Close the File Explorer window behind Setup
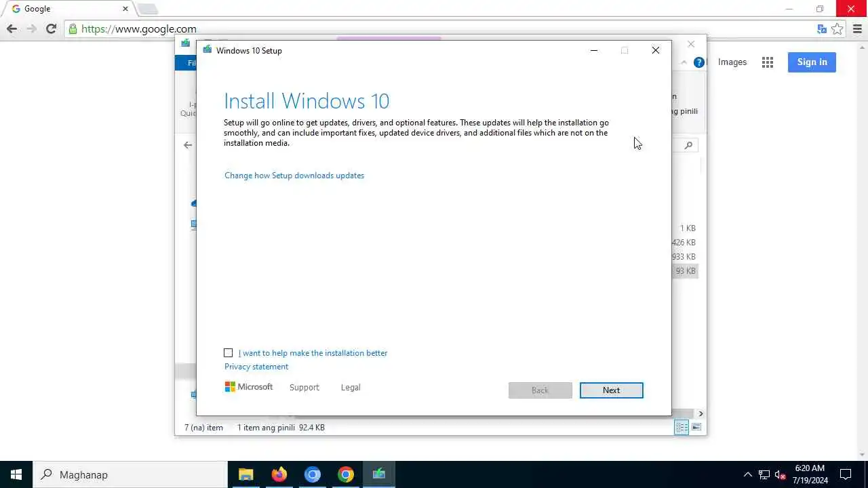868x488 pixels. [691, 44]
